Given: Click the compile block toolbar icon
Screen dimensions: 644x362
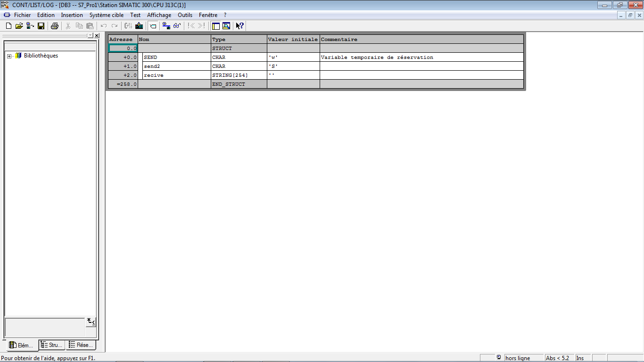Looking at the screenshot, I should (x=128, y=26).
